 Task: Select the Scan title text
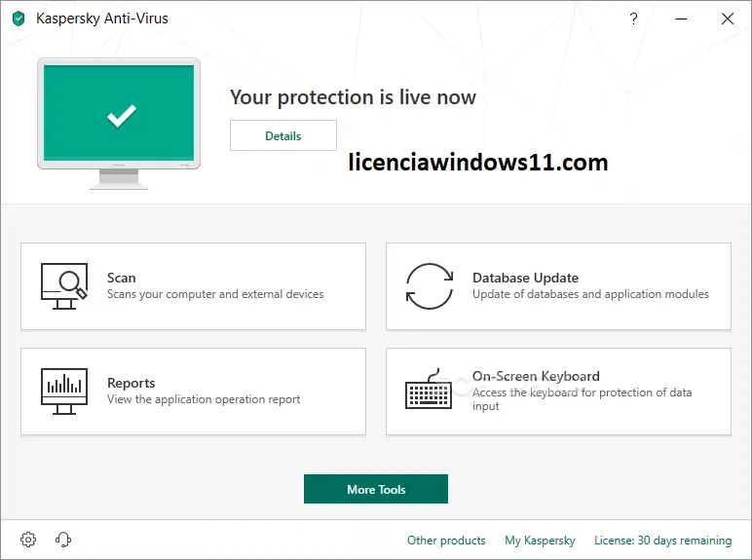tap(122, 278)
